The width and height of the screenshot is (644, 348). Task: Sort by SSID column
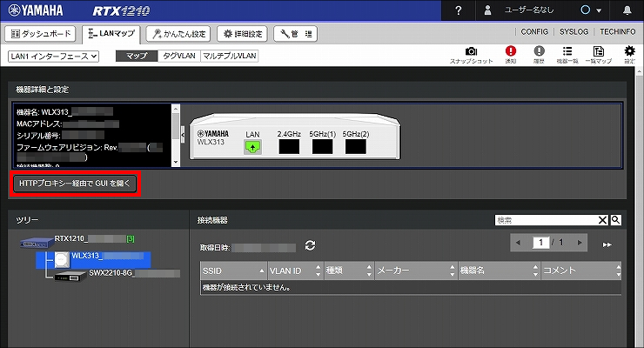(x=234, y=271)
